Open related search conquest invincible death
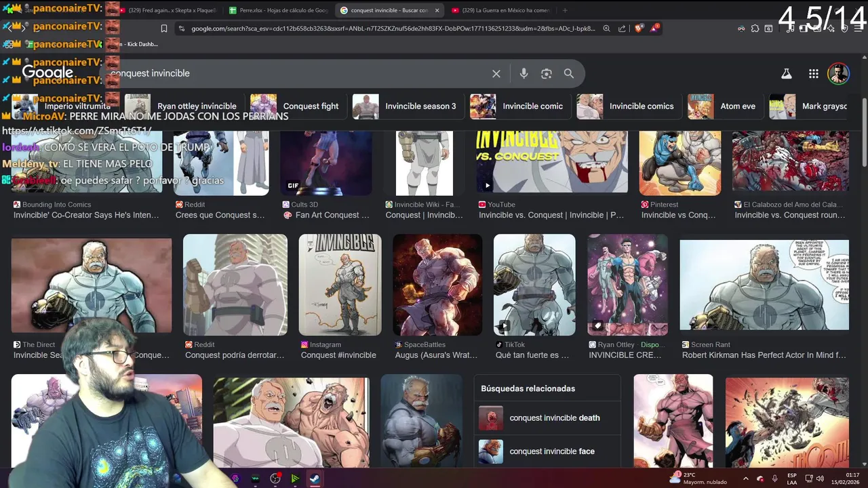The width and height of the screenshot is (868, 488). (547, 418)
